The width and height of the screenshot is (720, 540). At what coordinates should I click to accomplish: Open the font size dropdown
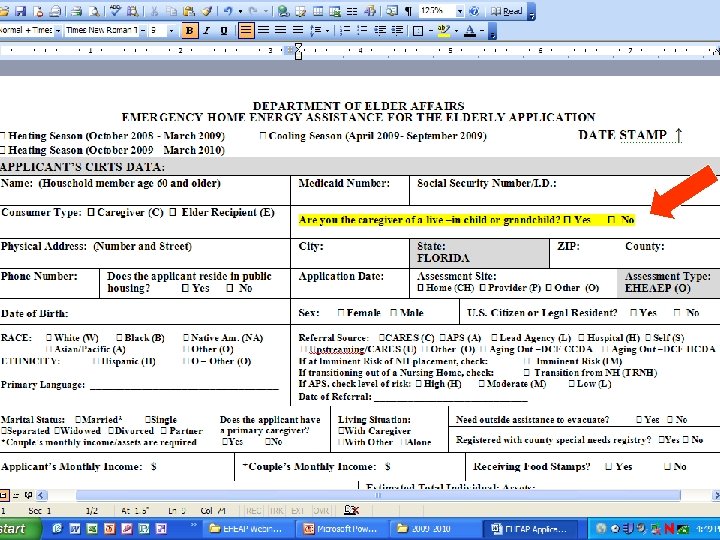point(171,31)
